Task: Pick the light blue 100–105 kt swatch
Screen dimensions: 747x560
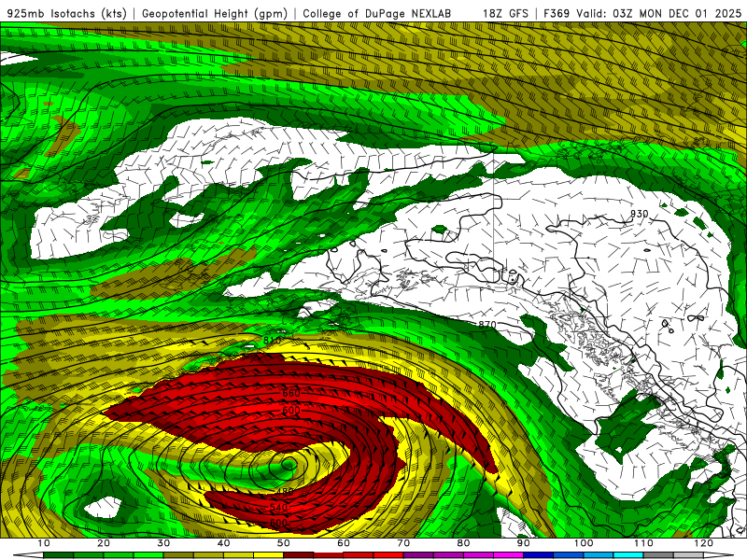Action: [599, 555]
